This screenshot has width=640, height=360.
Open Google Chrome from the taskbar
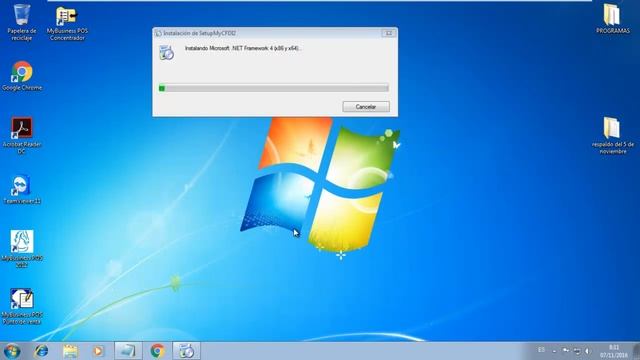click(157, 351)
